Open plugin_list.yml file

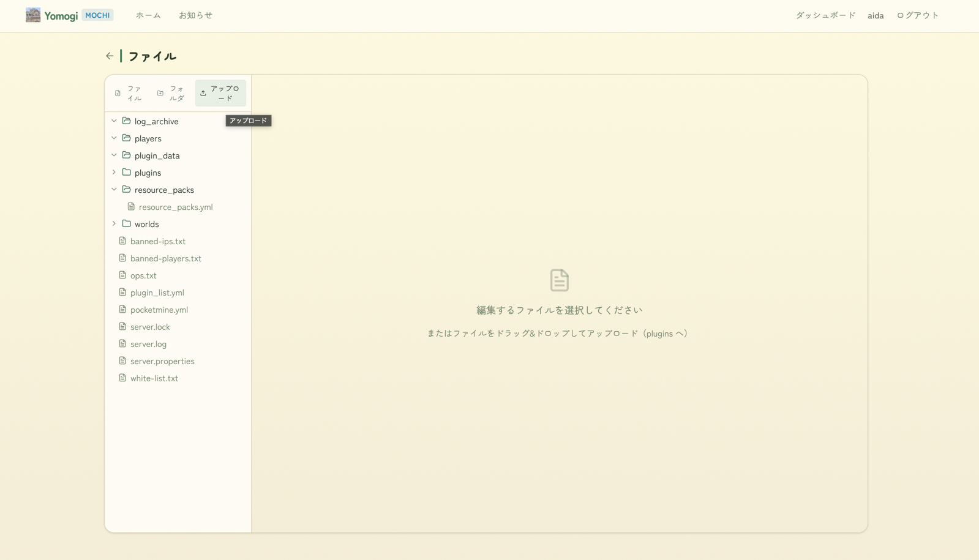157,293
